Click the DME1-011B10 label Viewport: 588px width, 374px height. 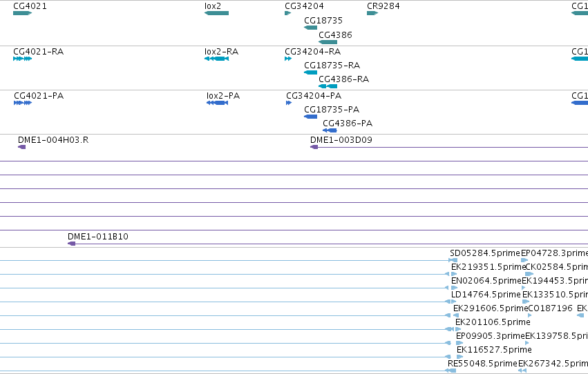(98, 236)
